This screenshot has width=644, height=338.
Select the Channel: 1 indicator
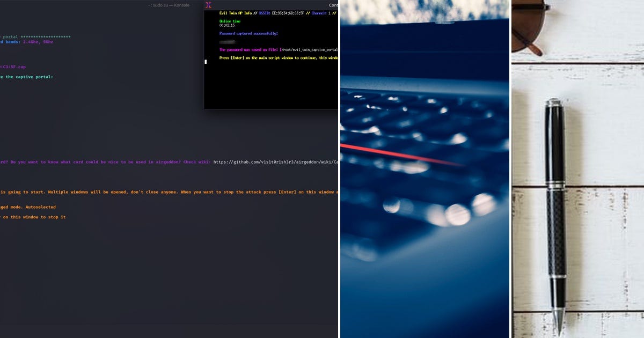[321, 12]
